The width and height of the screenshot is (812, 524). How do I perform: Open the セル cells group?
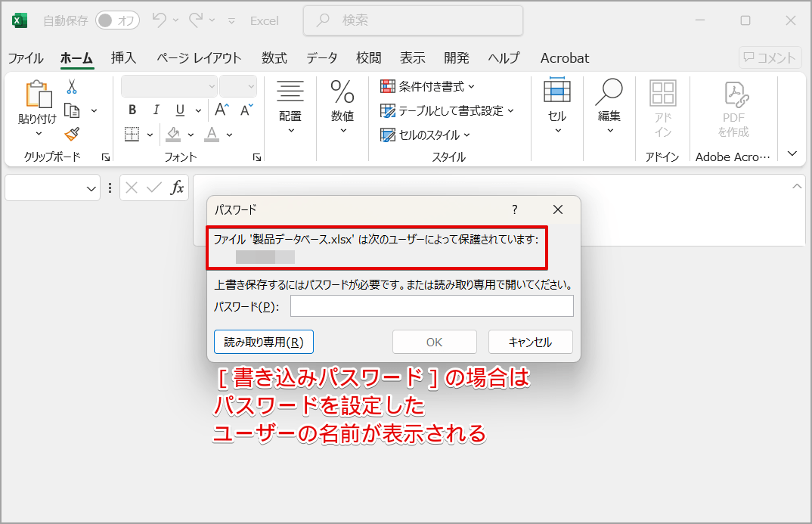point(557,106)
